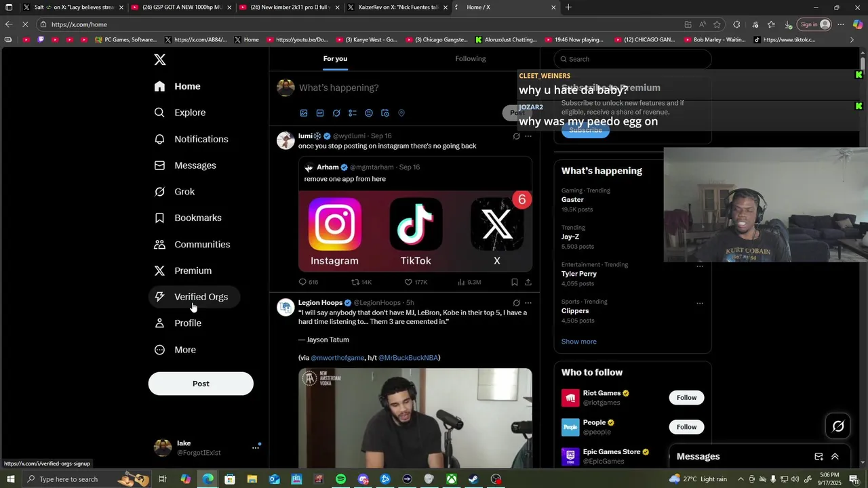868x488 pixels.
Task: Open the Gaster trending topic
Action: [572, 200]
